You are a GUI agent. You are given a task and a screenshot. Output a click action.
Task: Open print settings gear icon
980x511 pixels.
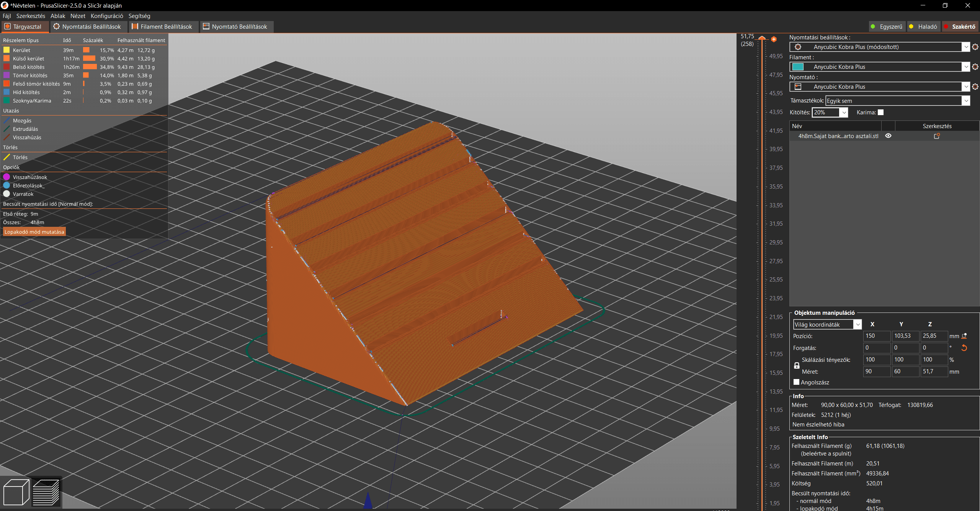975,47
